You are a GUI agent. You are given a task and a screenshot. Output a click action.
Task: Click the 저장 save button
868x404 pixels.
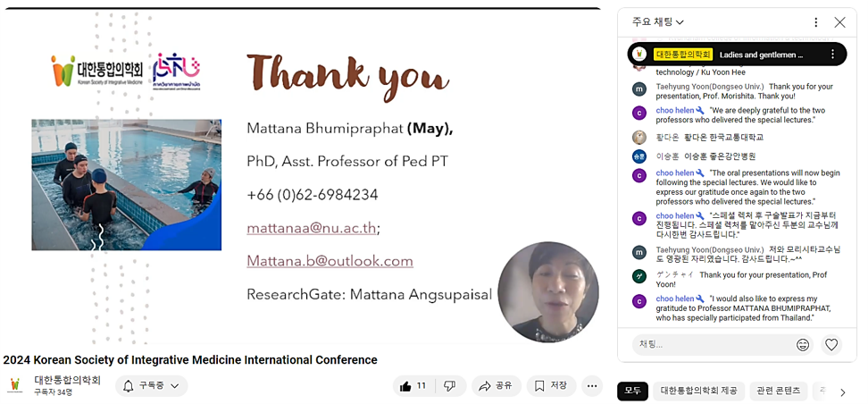click(x=551, y=386)
